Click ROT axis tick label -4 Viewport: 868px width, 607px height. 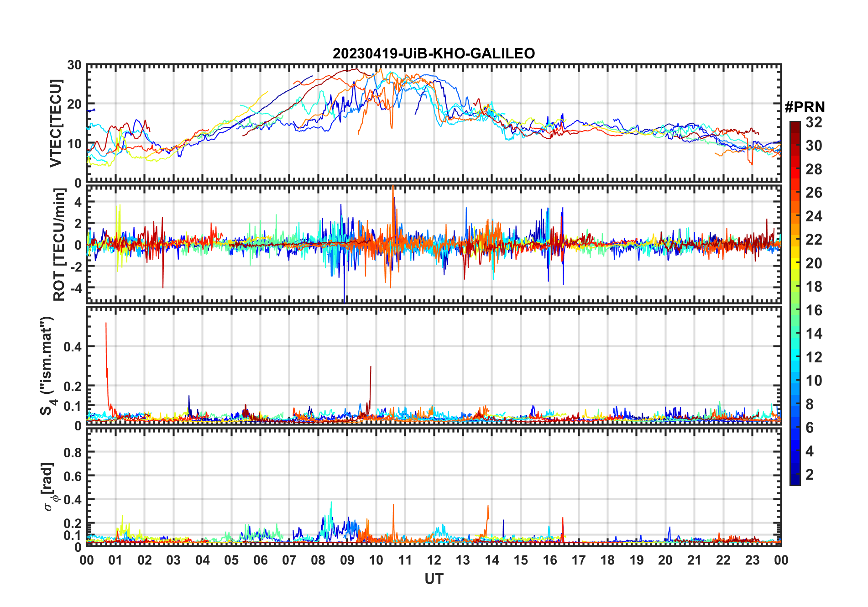tap(75, 288)
